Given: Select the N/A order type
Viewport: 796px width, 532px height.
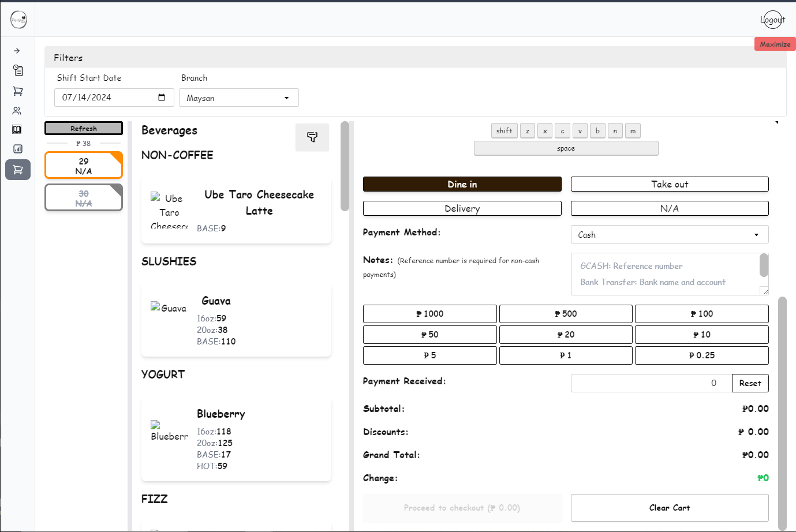Looking at the screenshot, I should pyautogui.click(x=669, y=208).
